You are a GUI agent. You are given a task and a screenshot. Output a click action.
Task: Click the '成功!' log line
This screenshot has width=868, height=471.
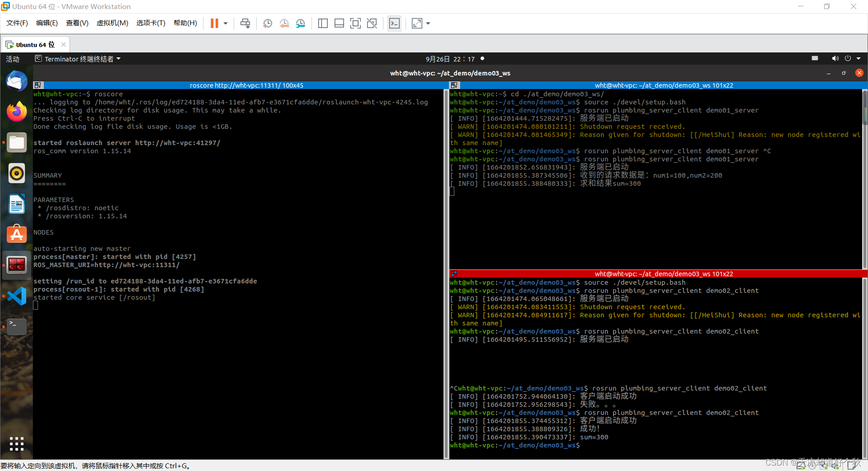click(525, 429)
